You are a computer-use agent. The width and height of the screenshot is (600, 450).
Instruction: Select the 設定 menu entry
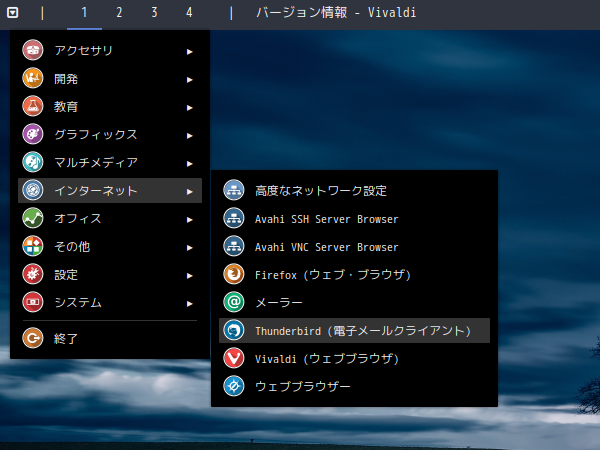coord(110,274)
